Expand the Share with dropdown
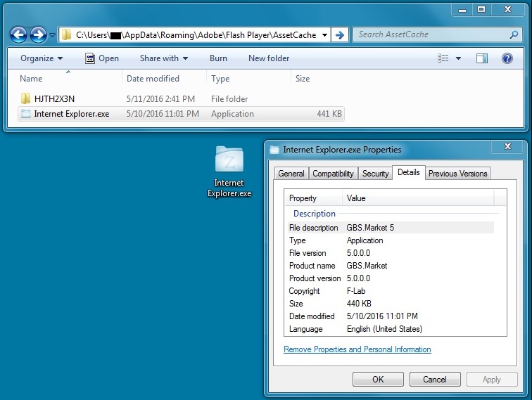 click(163, 58)
